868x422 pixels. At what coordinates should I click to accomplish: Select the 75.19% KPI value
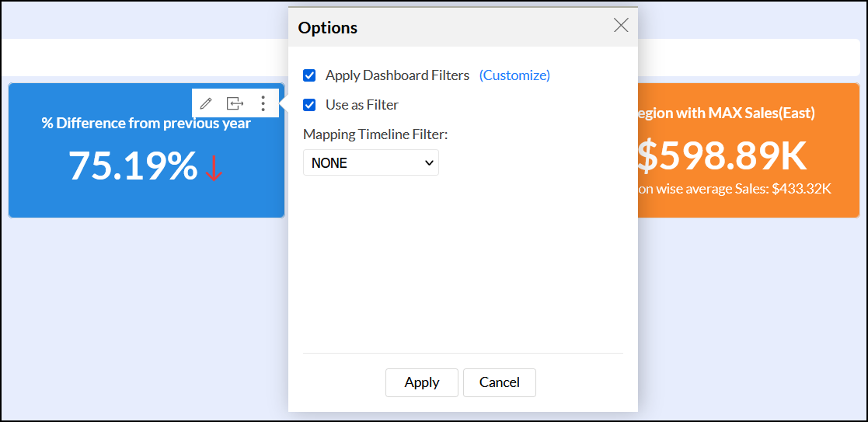pos(133,166)
